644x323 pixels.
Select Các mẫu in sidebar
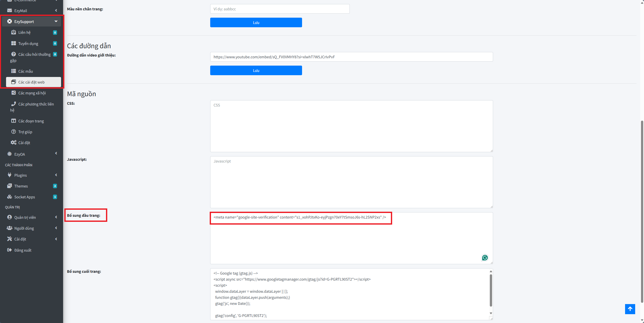[34, 71]
